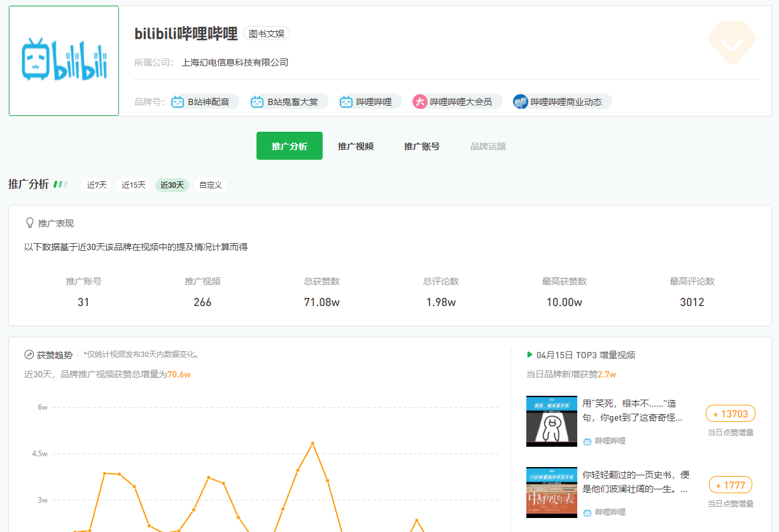Screen dimensions: 779x532
Task: Open the B站鬼畜大赏 brand account
Action: click(x=288, y=101)
